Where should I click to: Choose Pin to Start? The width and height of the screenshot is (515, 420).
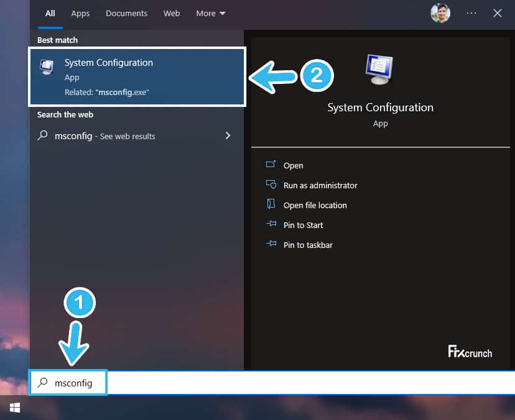pos(303,225)
